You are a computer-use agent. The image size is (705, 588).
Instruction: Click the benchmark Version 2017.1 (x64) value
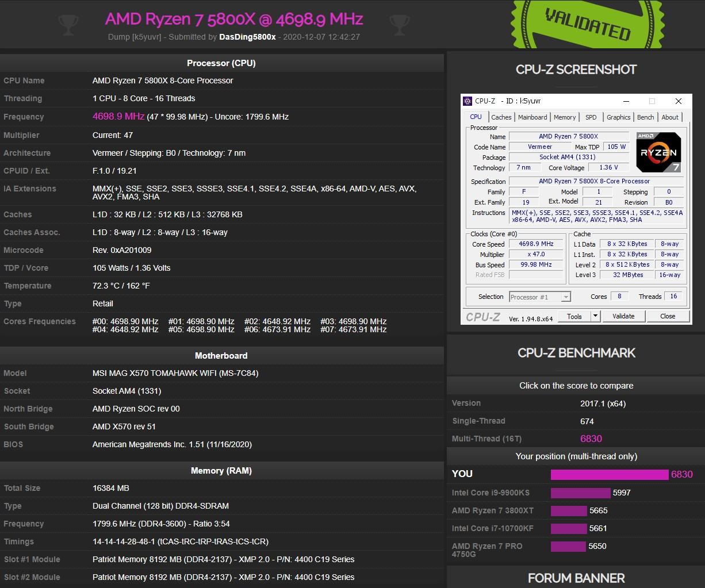(603, 403)
